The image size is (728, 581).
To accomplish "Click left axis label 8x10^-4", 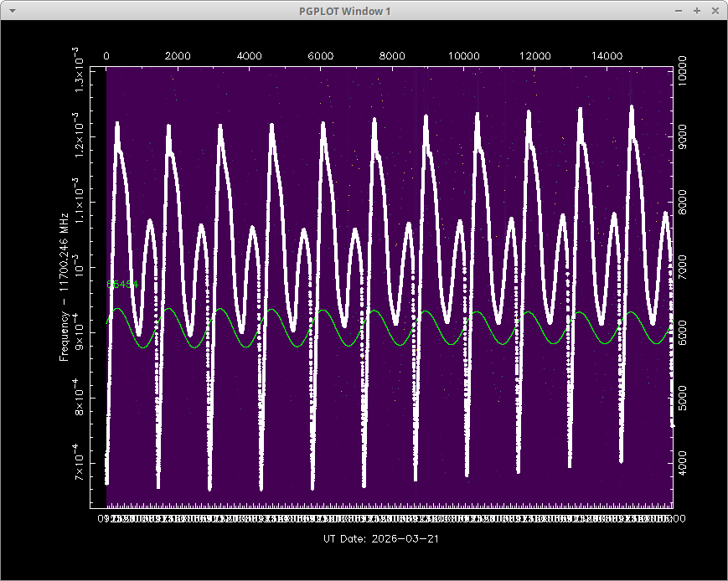I will point(79,397).
